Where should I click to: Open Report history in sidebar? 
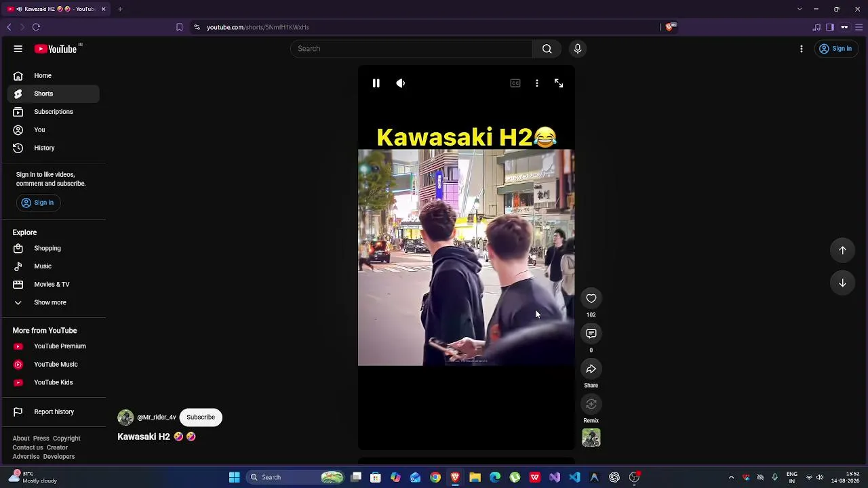point(53,412)
